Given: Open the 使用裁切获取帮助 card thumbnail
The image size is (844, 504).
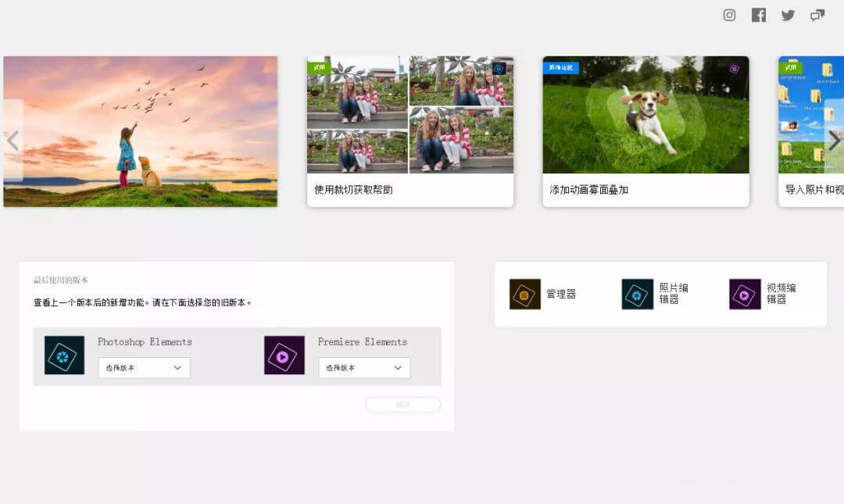Looking at the screenshot, I should (x=410, y=115).
